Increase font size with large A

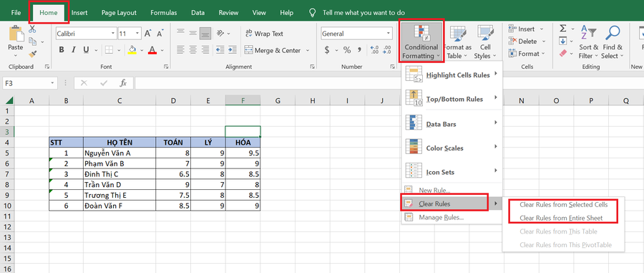148,33
